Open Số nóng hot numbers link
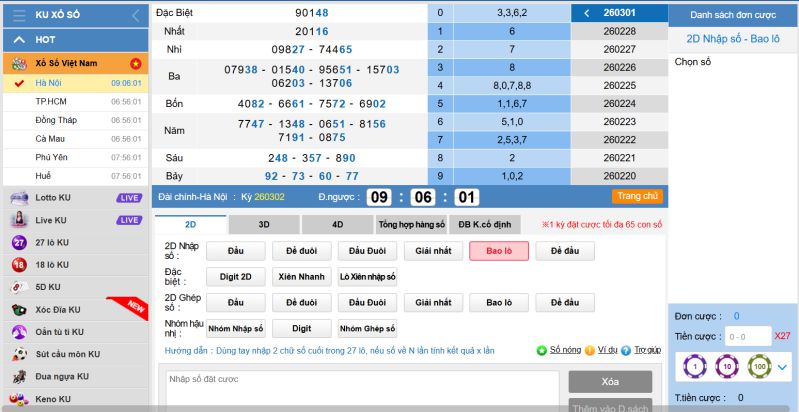 click(565, 350)
